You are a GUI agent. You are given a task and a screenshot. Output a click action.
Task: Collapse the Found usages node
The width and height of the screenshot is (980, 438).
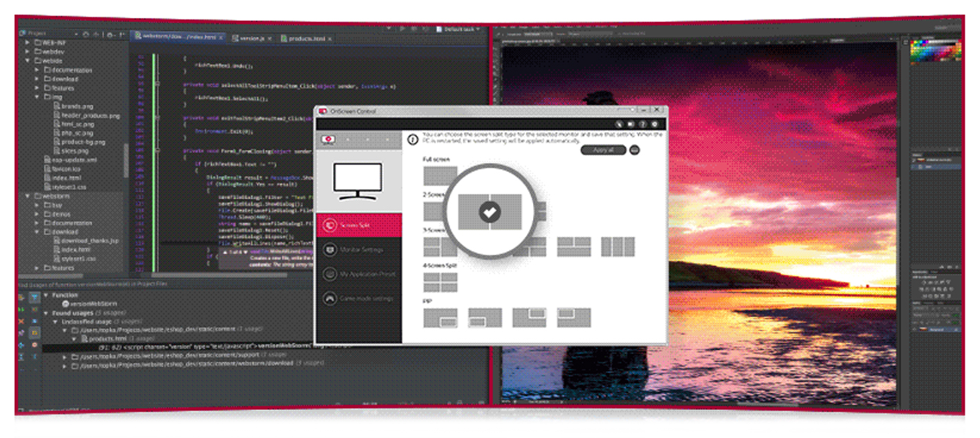click(x=46, y=313)
